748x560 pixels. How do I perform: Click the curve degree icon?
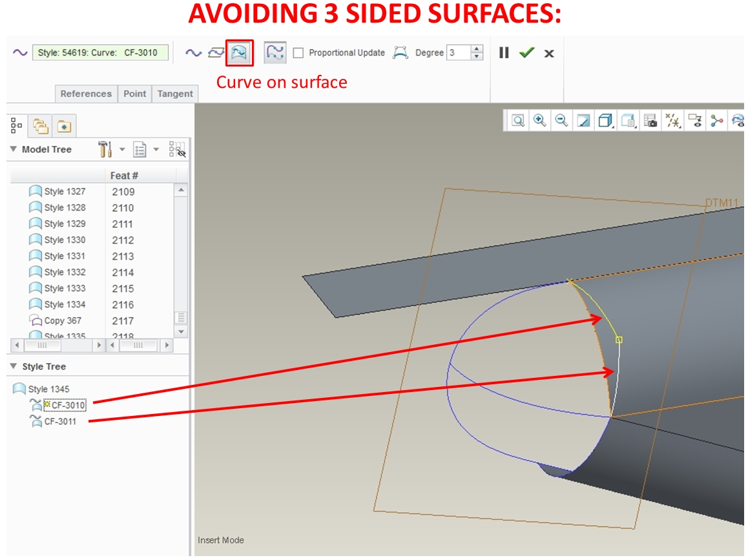pos(400,52)
